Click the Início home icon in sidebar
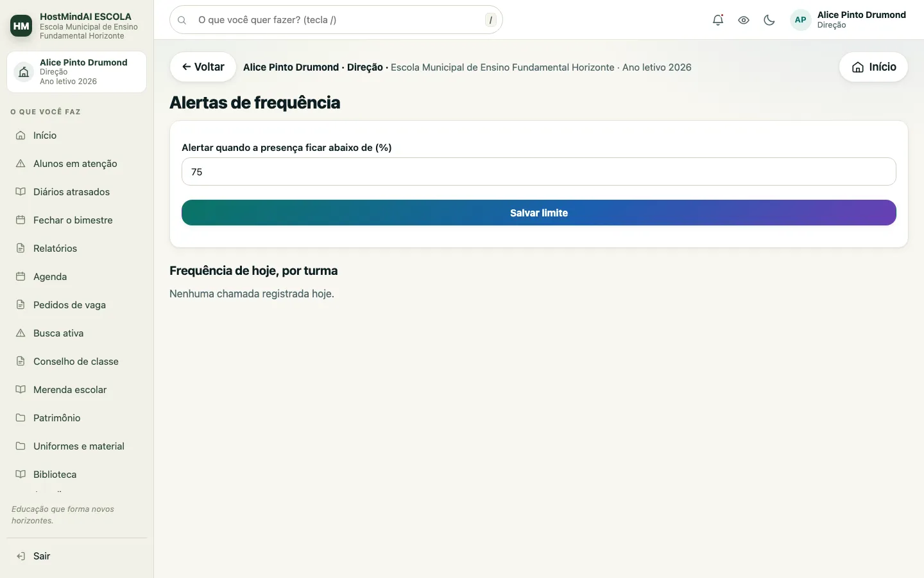This screenshot has height=578, width=924. tap(21, 136)
